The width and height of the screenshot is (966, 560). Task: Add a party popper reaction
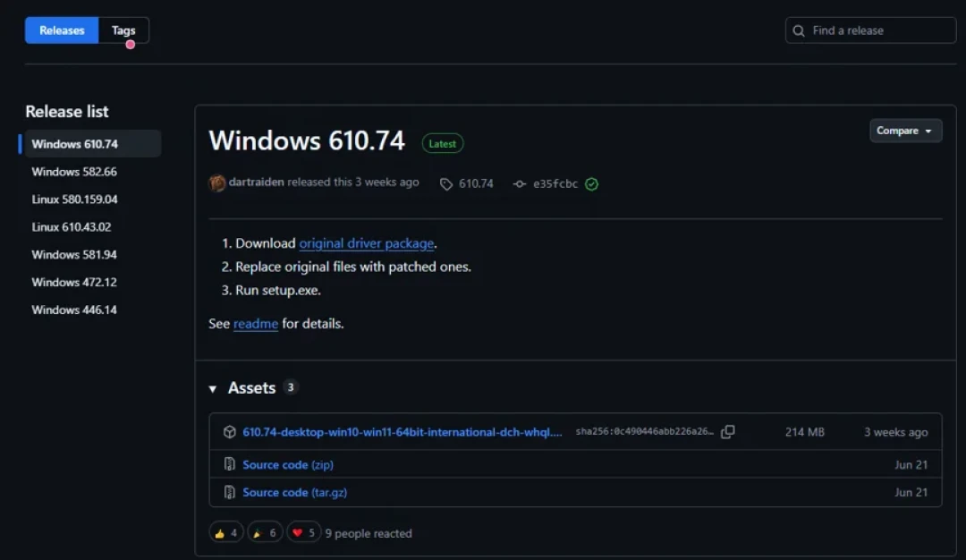[x=265, y=533]
